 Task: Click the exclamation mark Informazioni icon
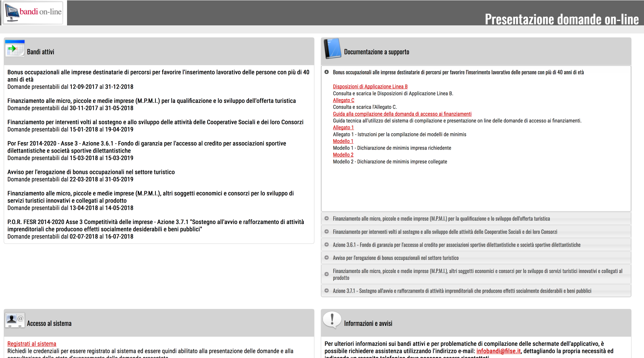click(332, 320)
